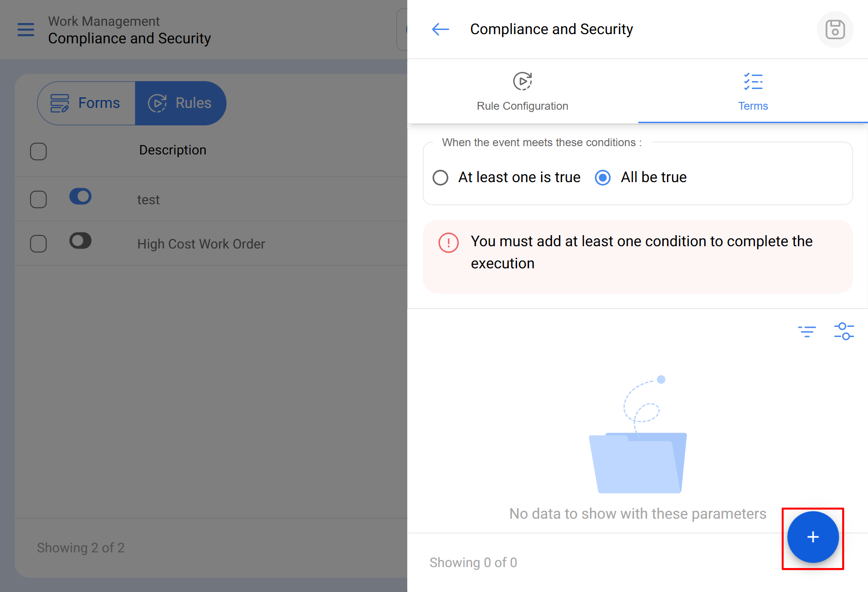The image size is (868, 592).
Task: Click the save disk icon
Action: pyautogui.click(x=835, y=30)
